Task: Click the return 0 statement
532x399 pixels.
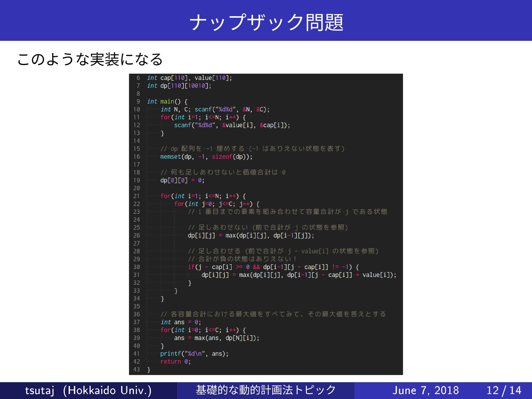Action: [x=175, y=362]
